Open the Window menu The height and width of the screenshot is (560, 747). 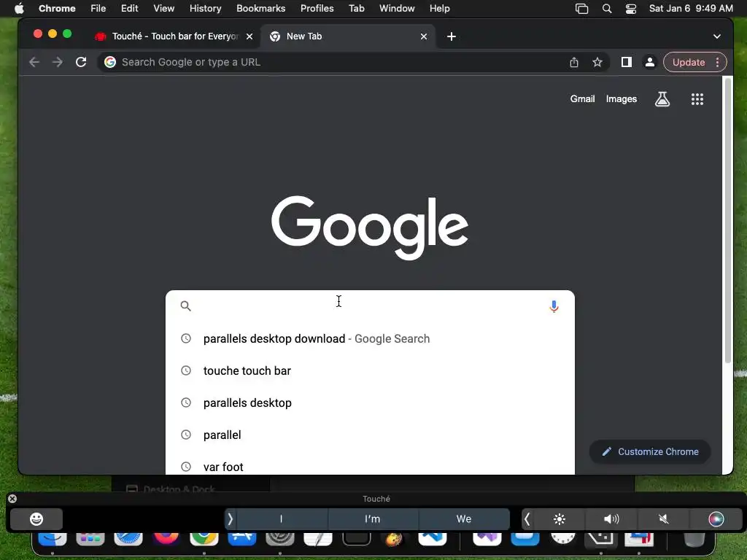pyautogui.click(x=397, y=9)
